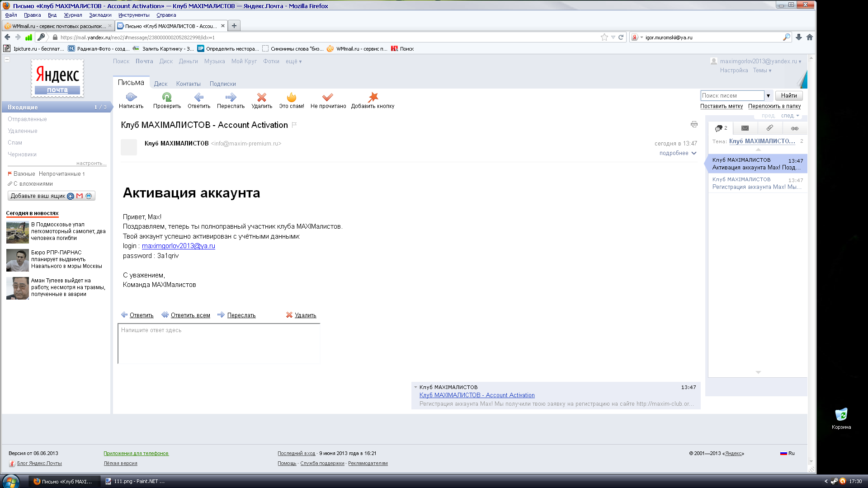Open the Отправленные folder
Viewport: 868px width, 488px height.
27,119
